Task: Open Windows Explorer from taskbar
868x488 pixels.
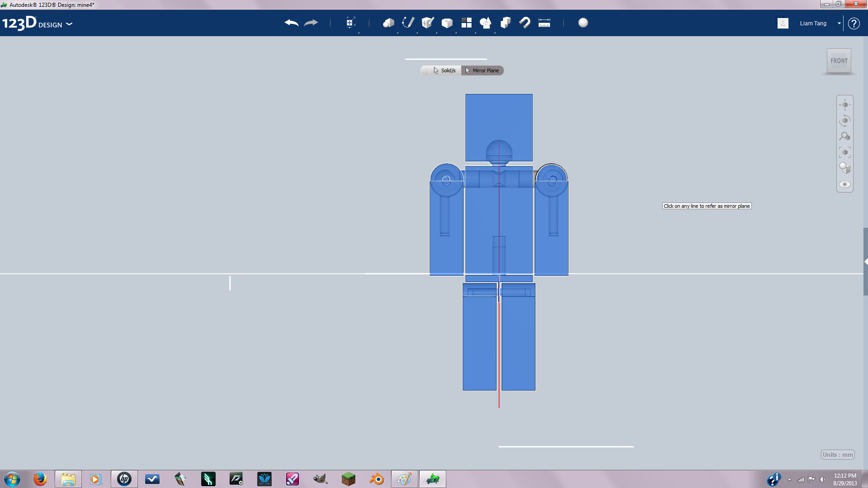Action: pyautogui.click(x=68, y=479)
